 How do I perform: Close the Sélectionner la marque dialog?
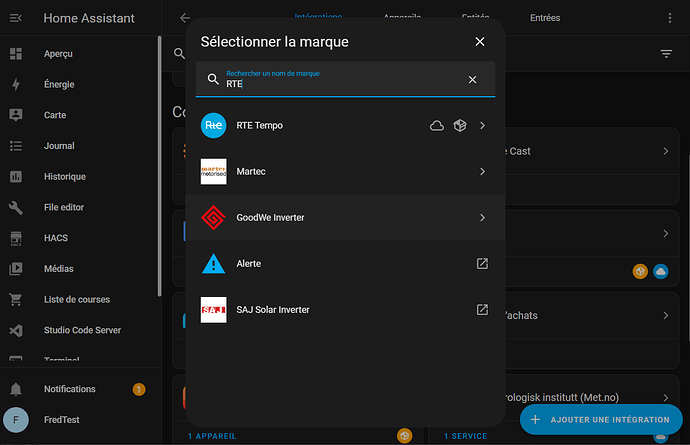tap(480, 41)
